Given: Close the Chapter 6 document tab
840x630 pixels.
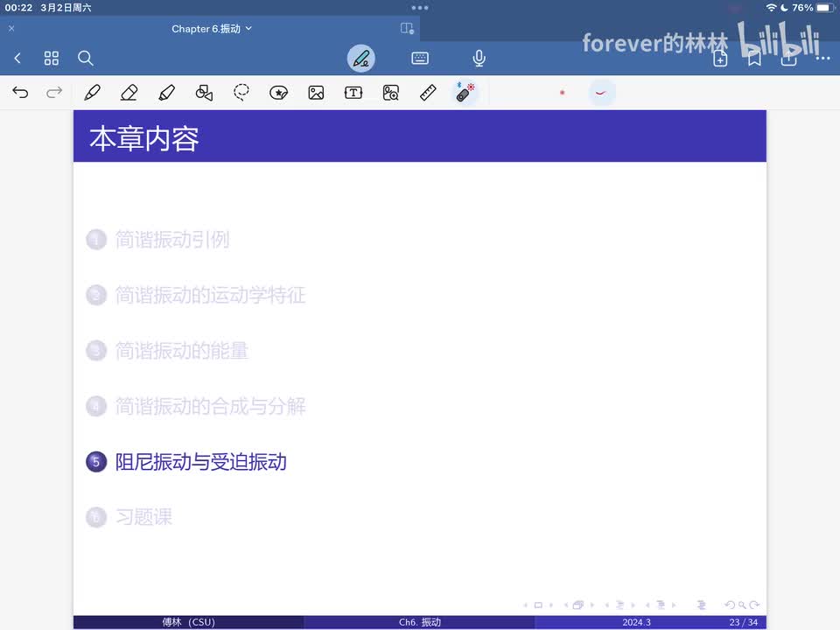Looking at the screenshot, I should (x=11, y=28).
